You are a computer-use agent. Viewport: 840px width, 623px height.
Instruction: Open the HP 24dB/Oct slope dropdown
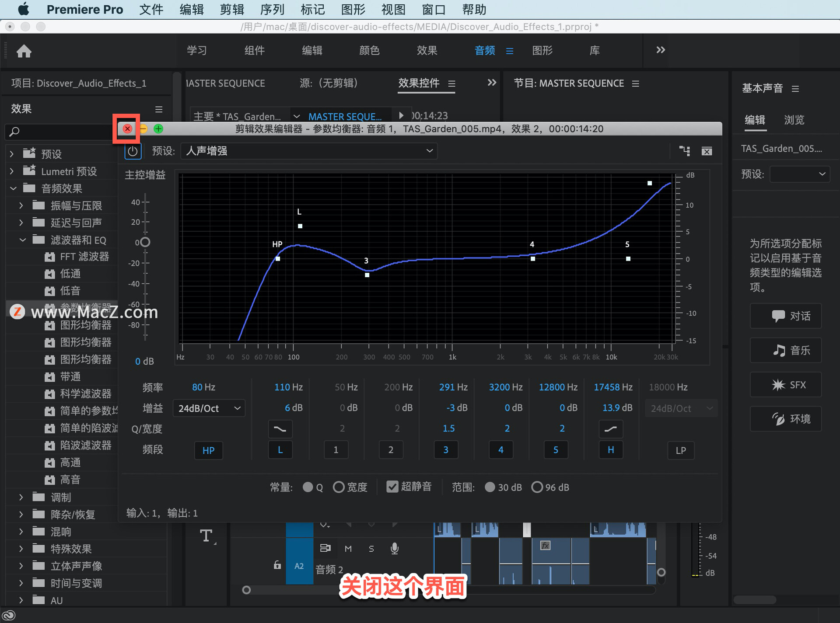209,408
